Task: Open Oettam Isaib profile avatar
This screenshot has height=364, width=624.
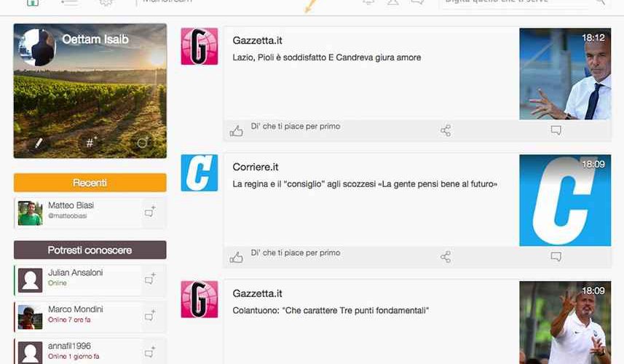Action: click(37, 47)
